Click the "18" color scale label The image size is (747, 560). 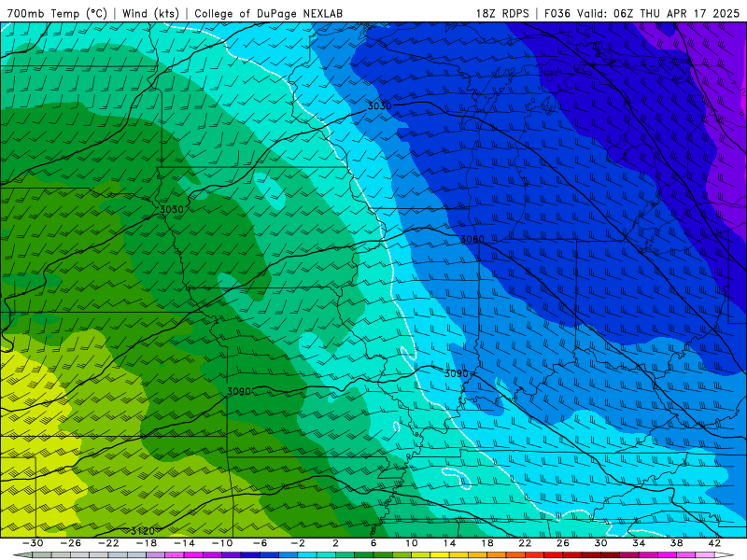pos(486,543)
